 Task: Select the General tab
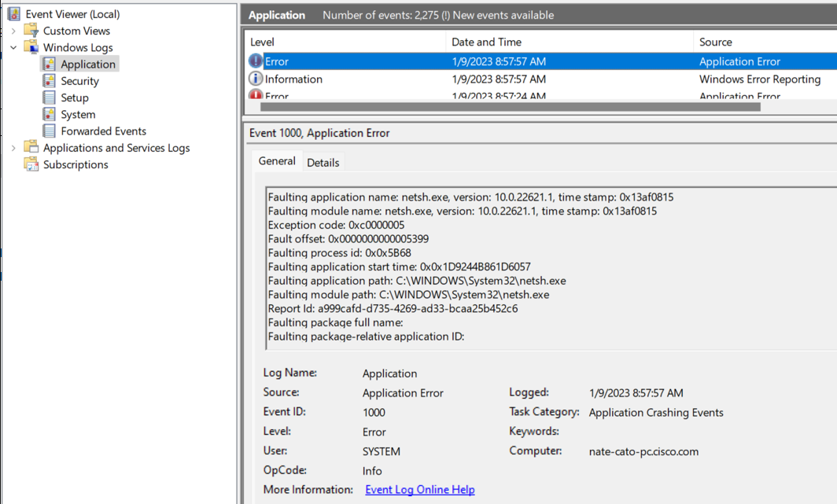point(277,160)
